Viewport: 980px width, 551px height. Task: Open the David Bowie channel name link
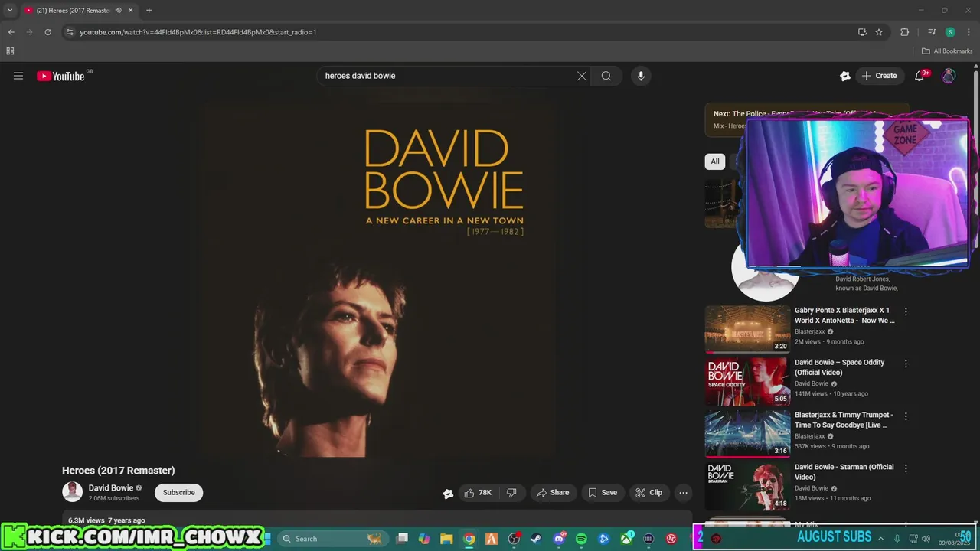111,488
